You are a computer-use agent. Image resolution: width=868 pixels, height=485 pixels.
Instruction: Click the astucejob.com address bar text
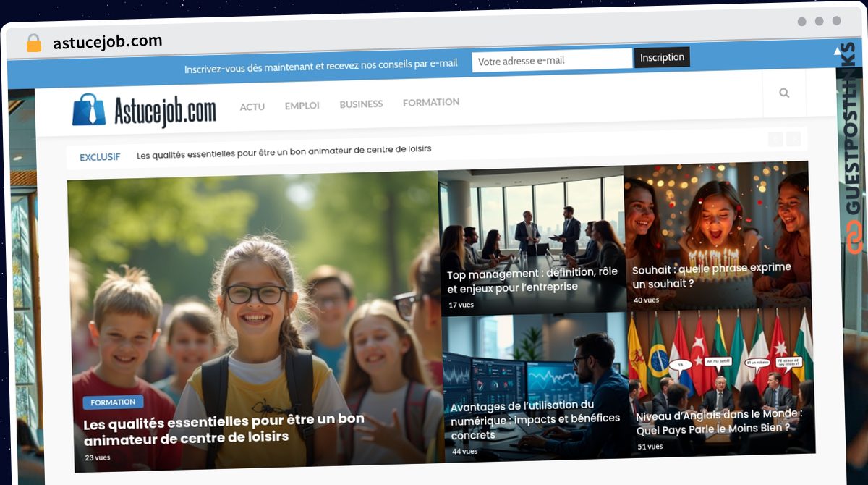[108, 42]
